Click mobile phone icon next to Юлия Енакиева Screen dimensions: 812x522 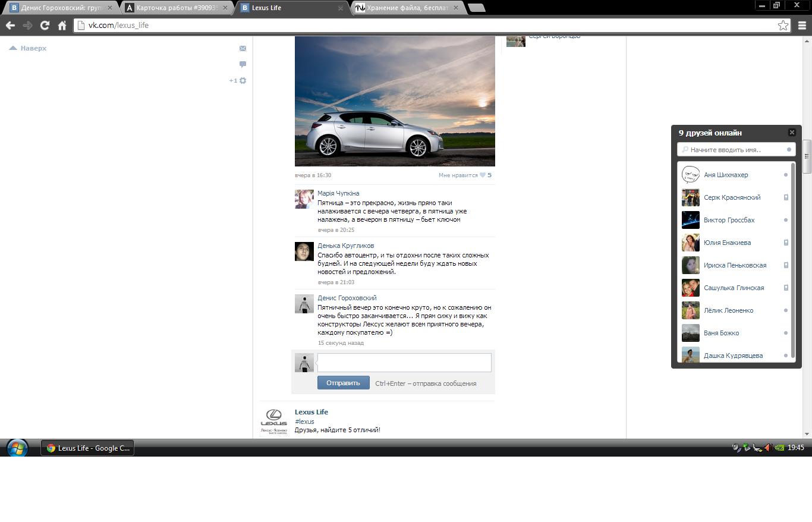(x=786, y=243)
